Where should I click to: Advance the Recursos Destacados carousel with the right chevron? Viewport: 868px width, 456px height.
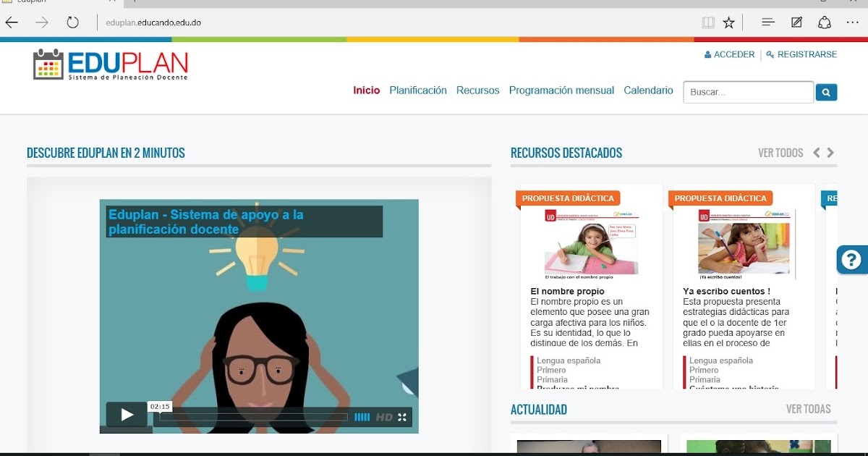coord(830,153)
